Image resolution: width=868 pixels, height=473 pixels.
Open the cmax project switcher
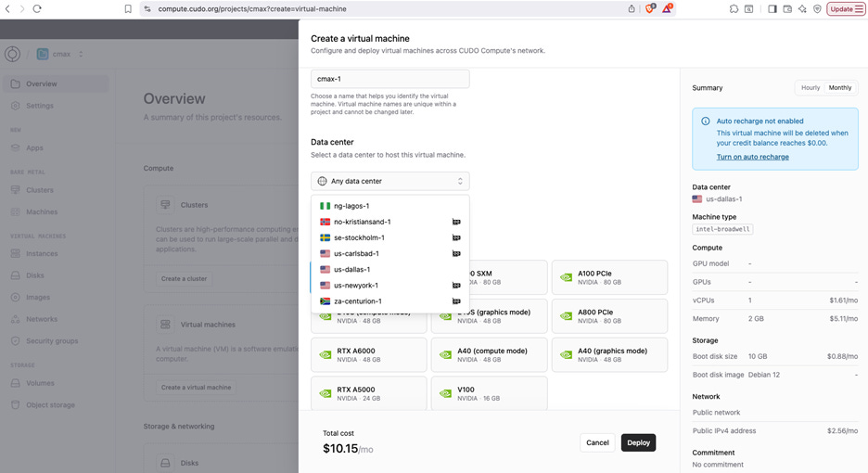59,55
